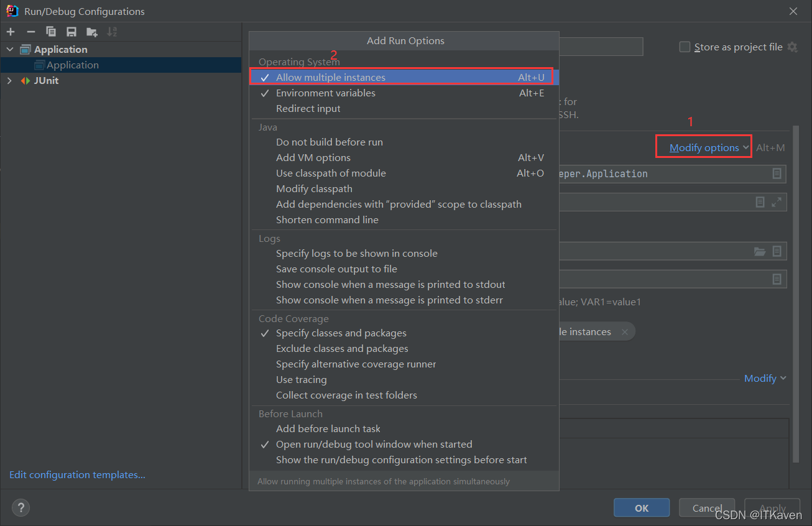The image size is (812, 526).
Task: Open Edit configuration templates link
Action: 77,475
